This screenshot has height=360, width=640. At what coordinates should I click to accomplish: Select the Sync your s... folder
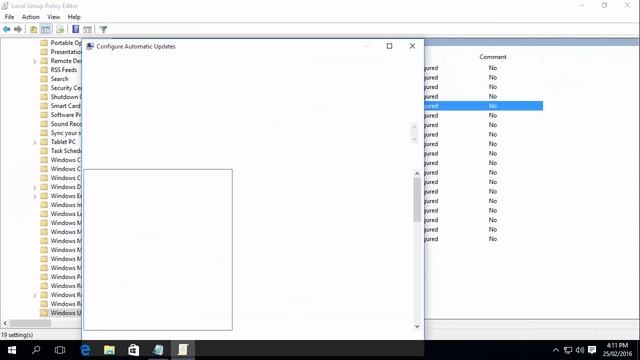[61, 133]
